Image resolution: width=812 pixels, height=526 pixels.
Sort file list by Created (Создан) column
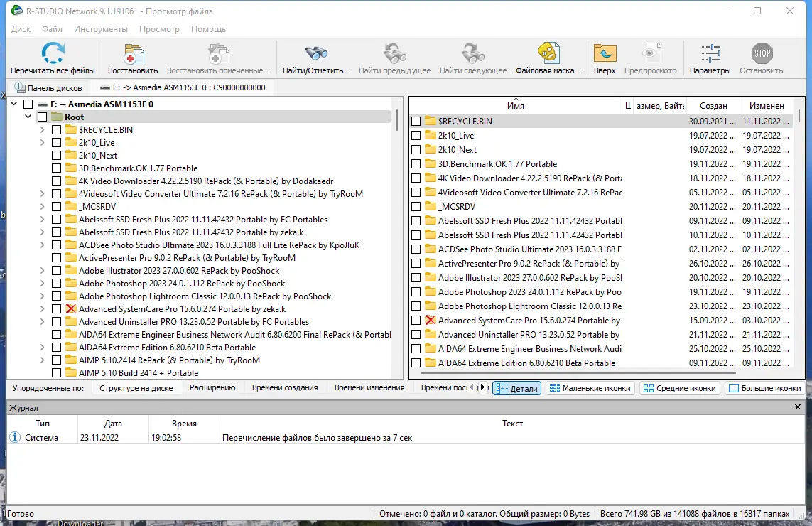coord(713,106)
